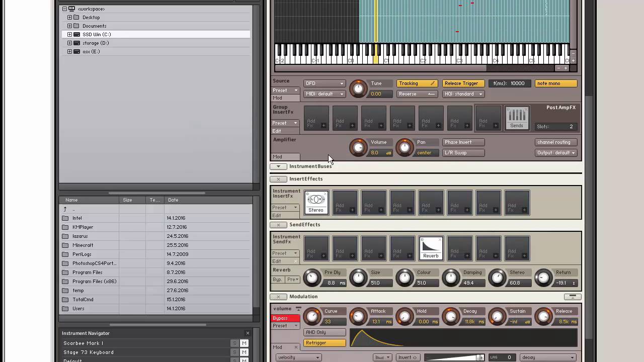The image size is (644, 362).
Task: Expand the storage (D:) drive node
Action: (70, 43)
